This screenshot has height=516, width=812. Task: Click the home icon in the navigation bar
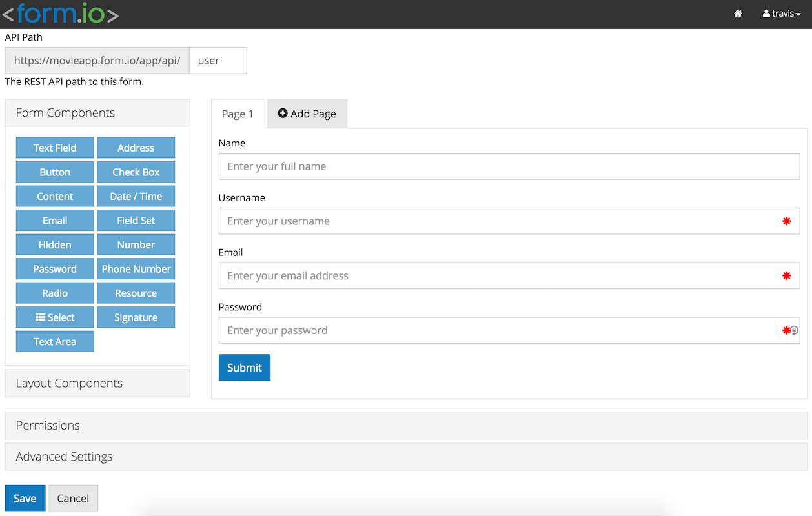click(738, 14)
